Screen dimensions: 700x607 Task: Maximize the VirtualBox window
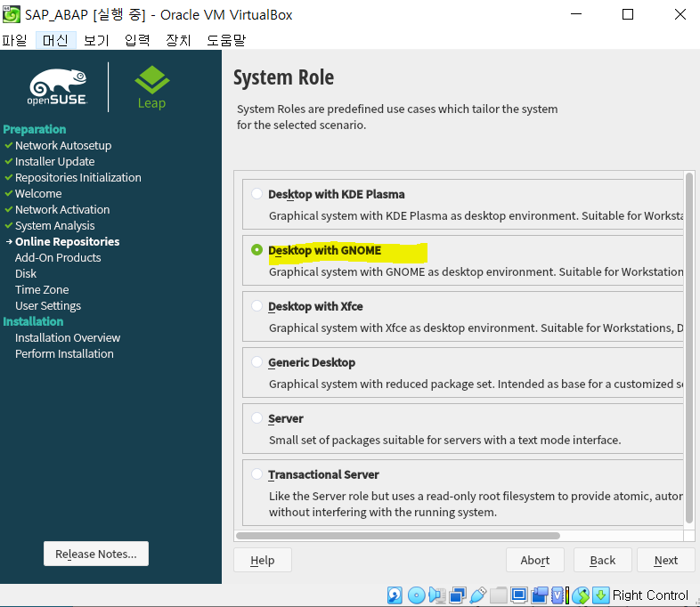tap(628, 14)
